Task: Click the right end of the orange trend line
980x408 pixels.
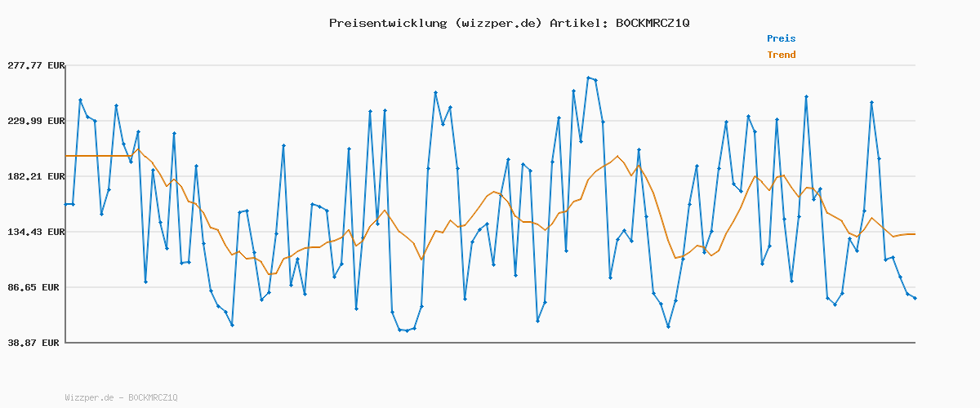Action: (x=914, y=234)
